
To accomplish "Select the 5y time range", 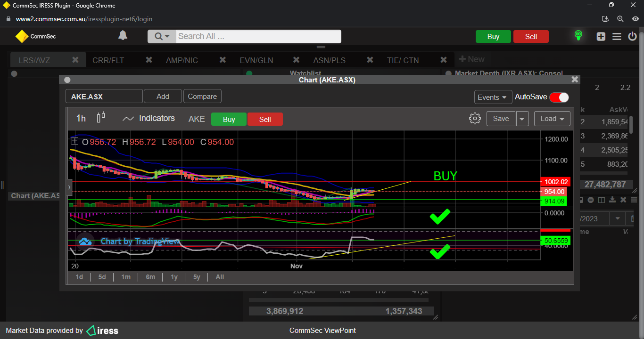I will (197, 277).
